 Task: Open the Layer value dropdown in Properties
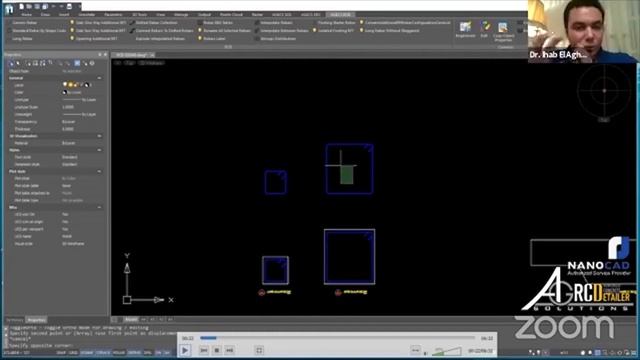82,85
